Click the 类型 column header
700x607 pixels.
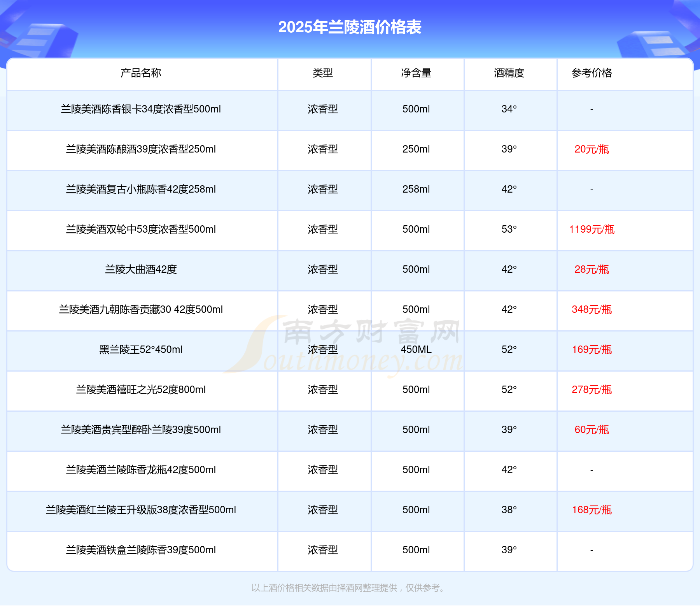click(x=323, y=73)
